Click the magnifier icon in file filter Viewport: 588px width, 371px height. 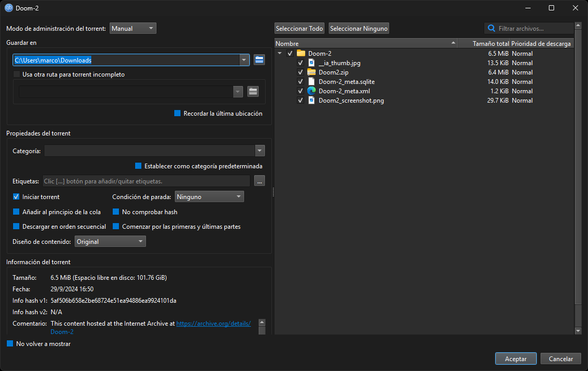(491, 29)
